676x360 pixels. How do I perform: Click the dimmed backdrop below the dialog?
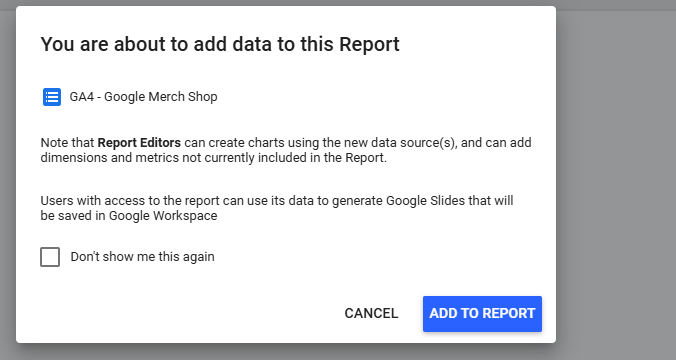pyautogui.click(x=286, y=352)
